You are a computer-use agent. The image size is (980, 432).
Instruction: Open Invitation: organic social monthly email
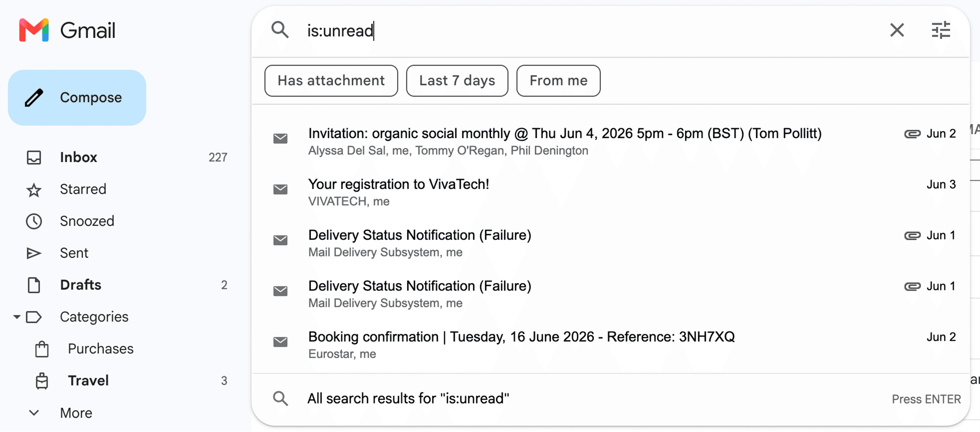tap(611, 142)
